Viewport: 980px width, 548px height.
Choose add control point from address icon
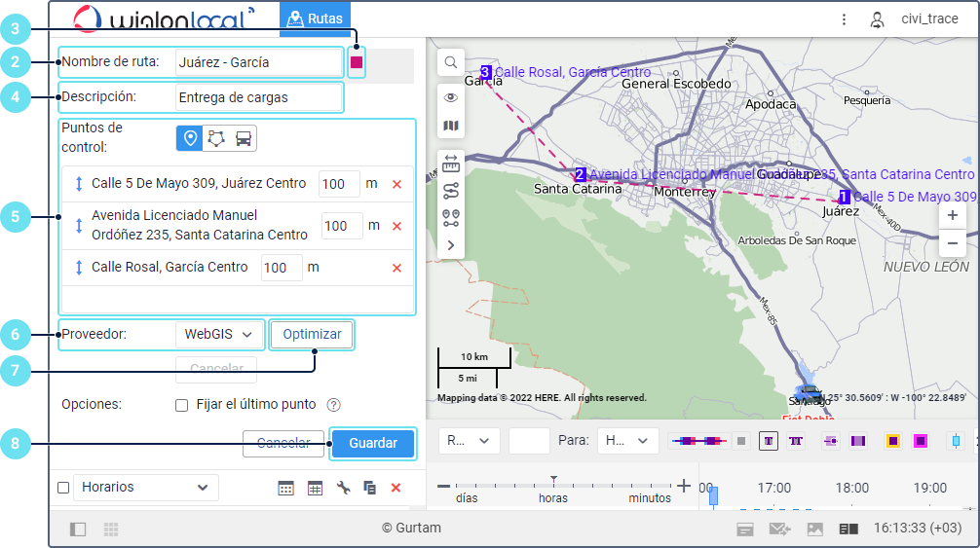[x=190, y=138]
